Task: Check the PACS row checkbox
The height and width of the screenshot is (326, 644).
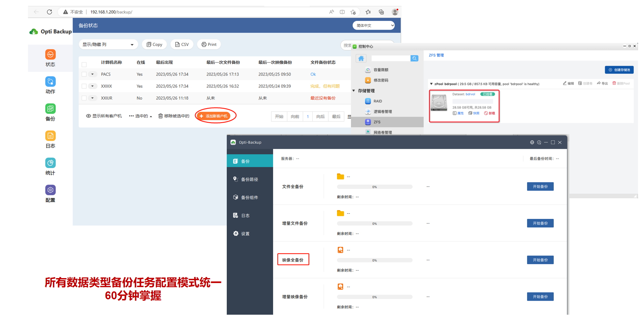Action: coord(84,75)
